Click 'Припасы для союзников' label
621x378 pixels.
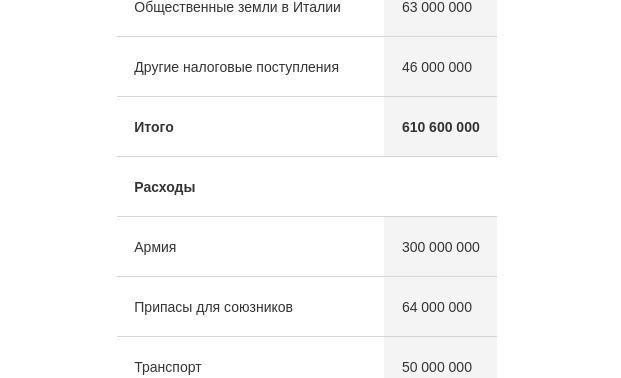[x=213, y=307]
